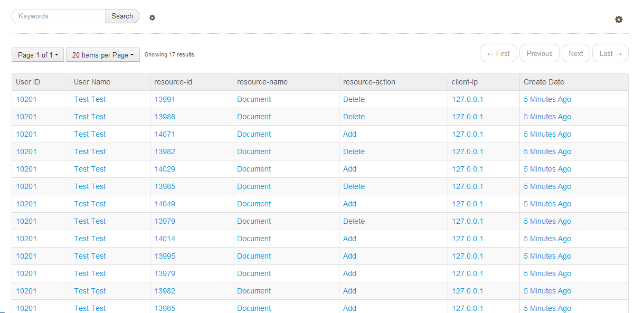The image size is (644, 313).
Task: Expand the "Page 1 of 1" dropdown
Action: point(37,54)
